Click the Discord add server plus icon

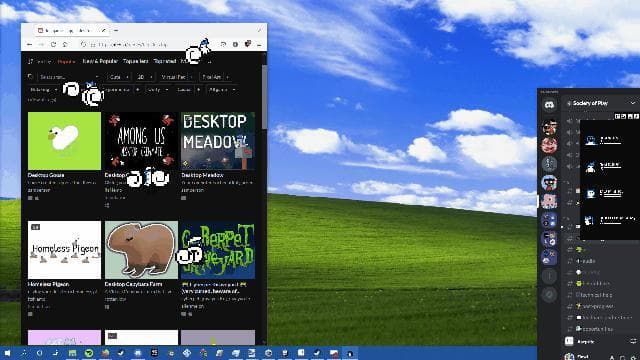[x=549, y=276]
